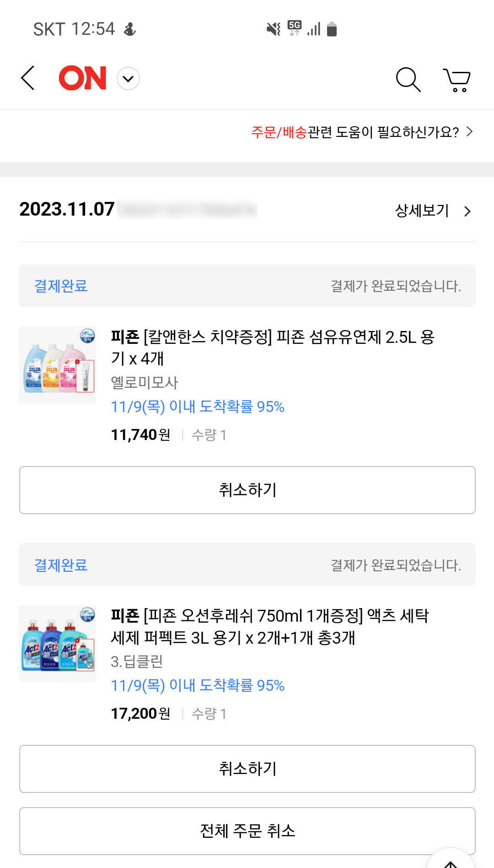Expand the dropdown next to ON logo
The width and height of the screenshot is (494, 868).
[129, 79]
